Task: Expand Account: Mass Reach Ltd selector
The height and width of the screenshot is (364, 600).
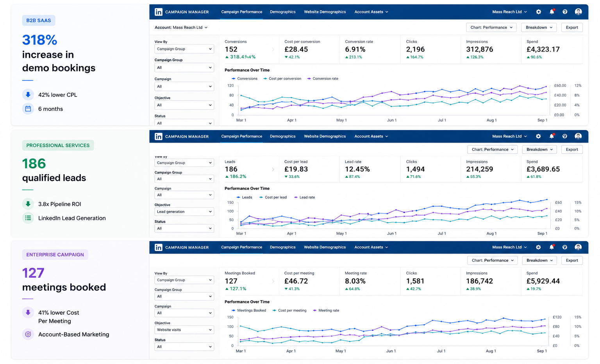Action: pyautogui.click(x=181, y=27)
